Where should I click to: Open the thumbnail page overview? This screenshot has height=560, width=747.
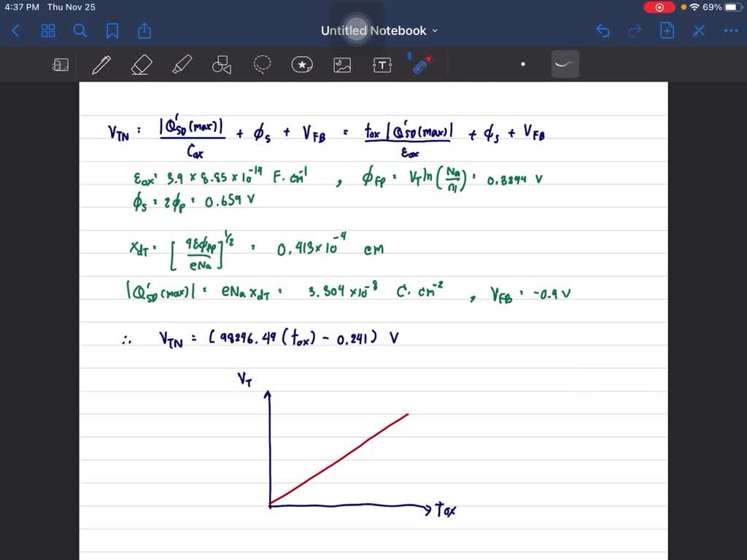point(48,31)
